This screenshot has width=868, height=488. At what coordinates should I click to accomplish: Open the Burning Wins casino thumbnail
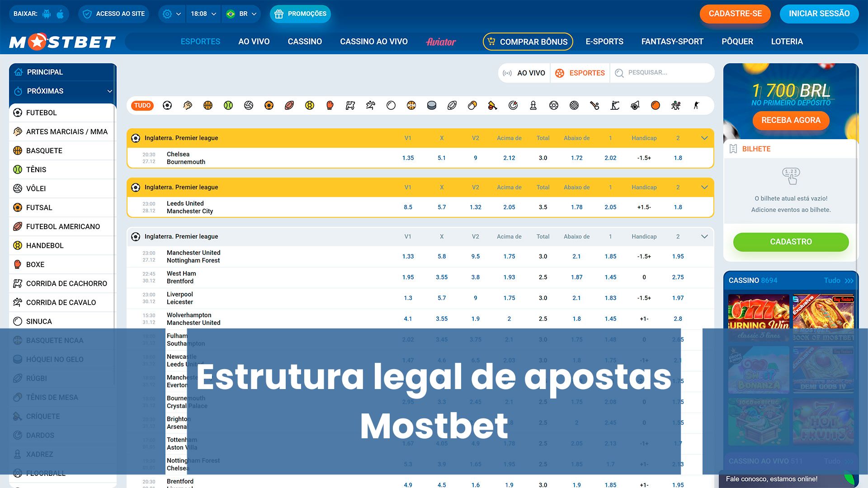(759, 318)
